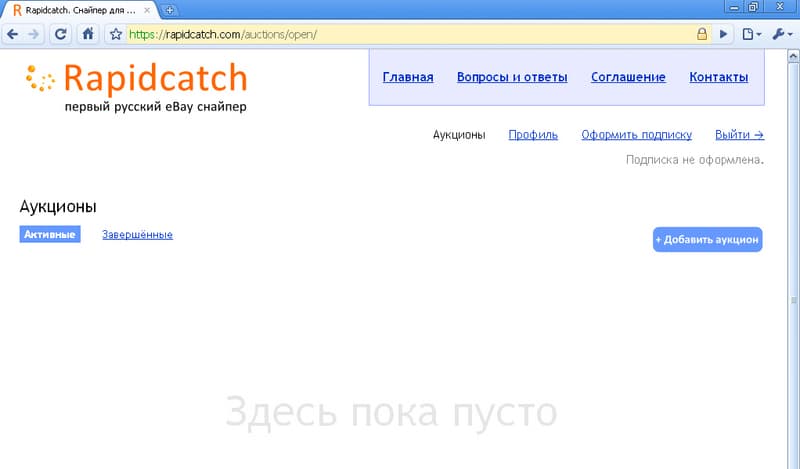Reload the page with the refresh icon
The height and width of the screenshot is (469, 800).
(60, 34)
